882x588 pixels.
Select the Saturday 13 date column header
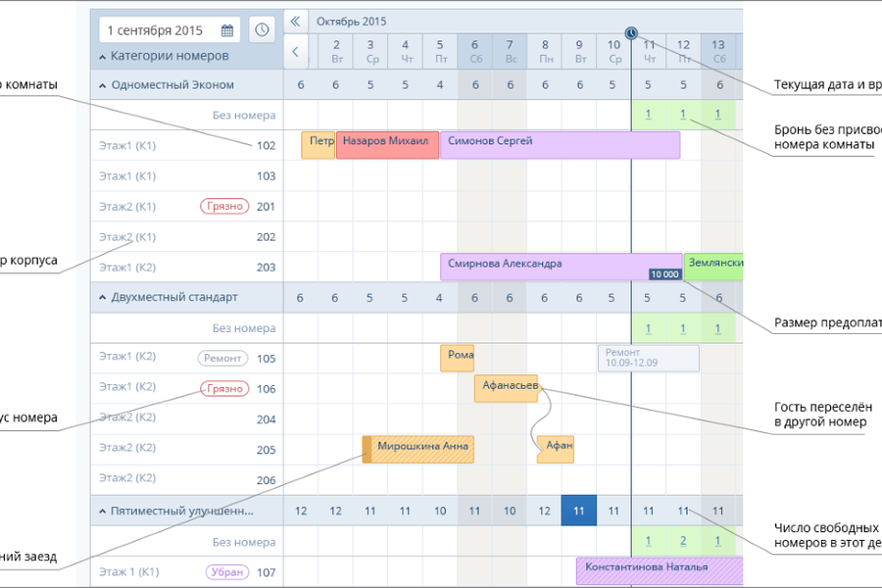718,51
